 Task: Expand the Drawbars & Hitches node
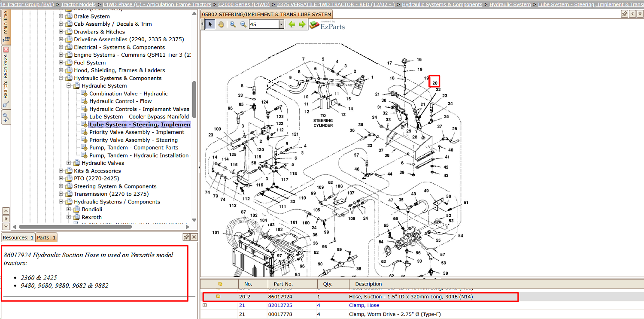point(61,32)
